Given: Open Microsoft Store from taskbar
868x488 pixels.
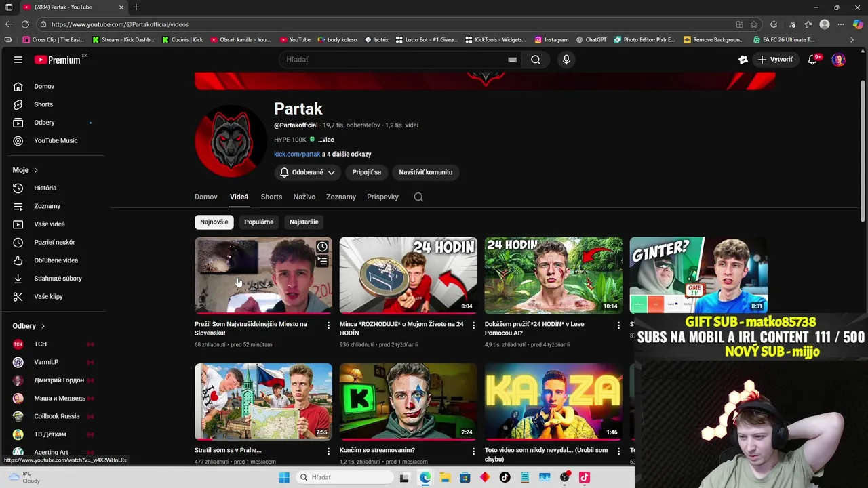Looking at the screenshot, I should (465, 477).
